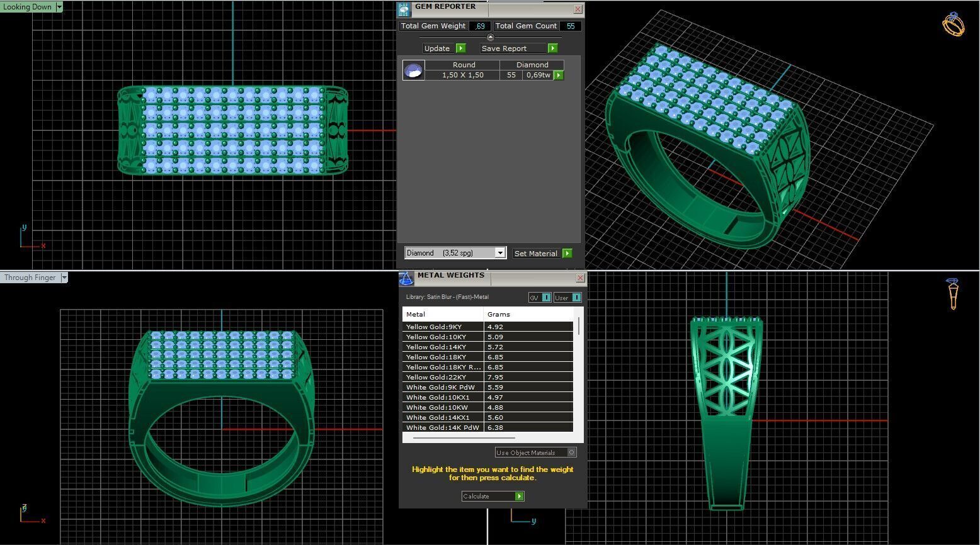Select the White Gold:10KX1 row
Image resolution: width=980 pixels, height=545 pixels.
(487, 397)
